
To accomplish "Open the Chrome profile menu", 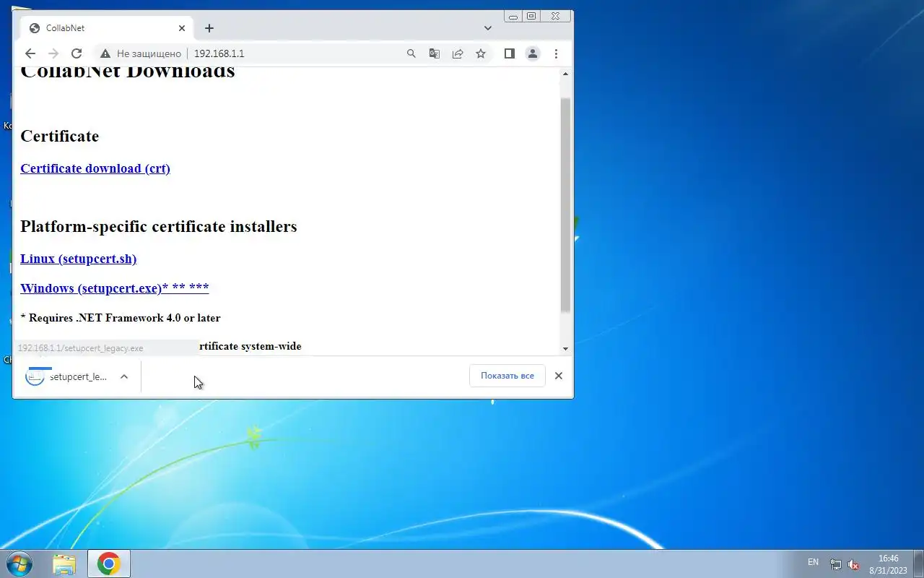I will [533, 53].
